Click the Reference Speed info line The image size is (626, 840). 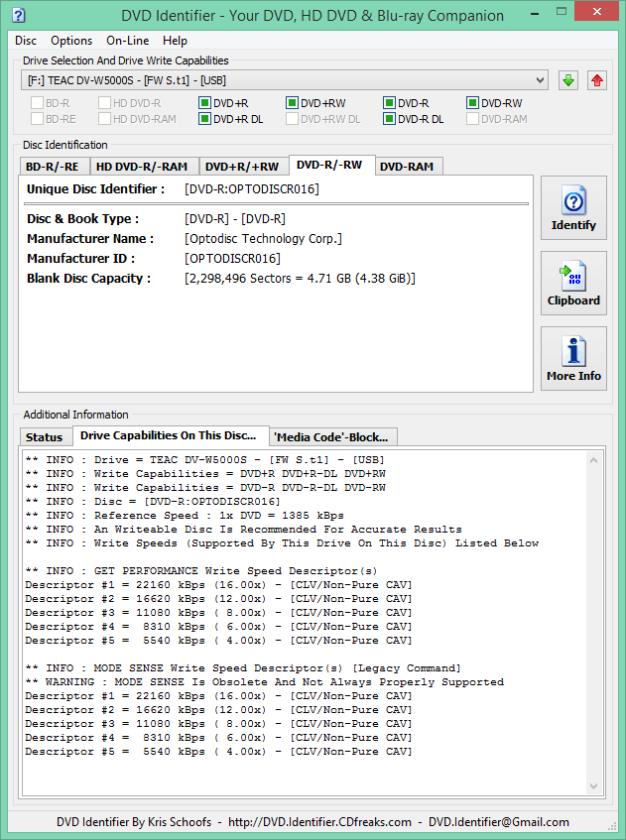185,516
